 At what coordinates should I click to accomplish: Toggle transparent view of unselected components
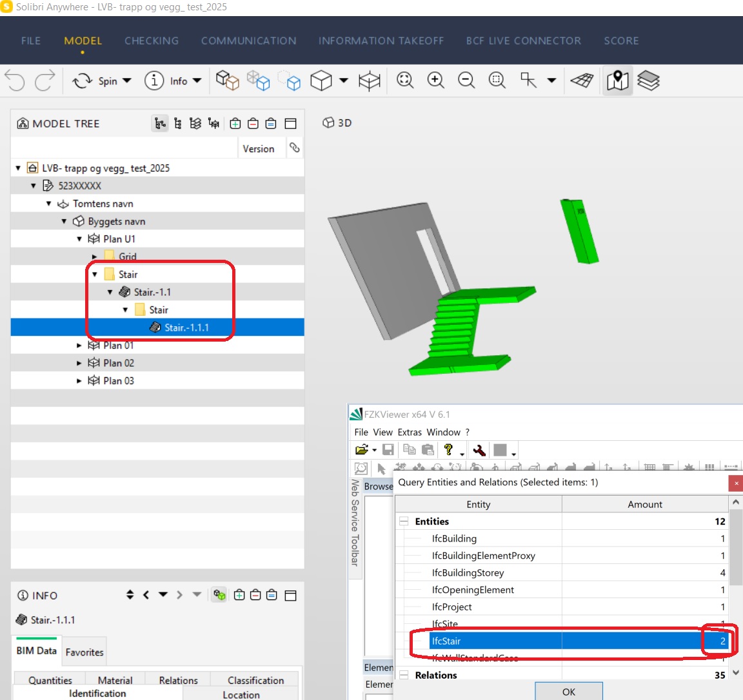pyautogui.click(x=259, y=81)
